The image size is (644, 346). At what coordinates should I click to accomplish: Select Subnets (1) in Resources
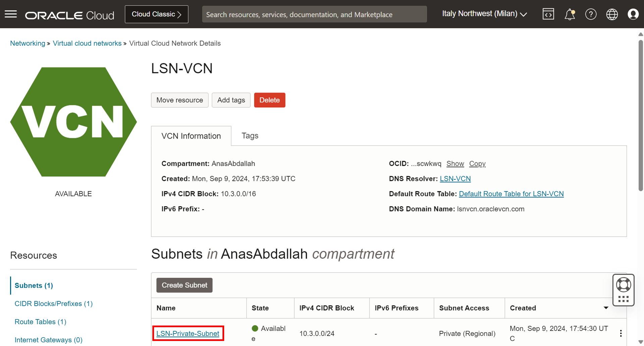point(34,286)
